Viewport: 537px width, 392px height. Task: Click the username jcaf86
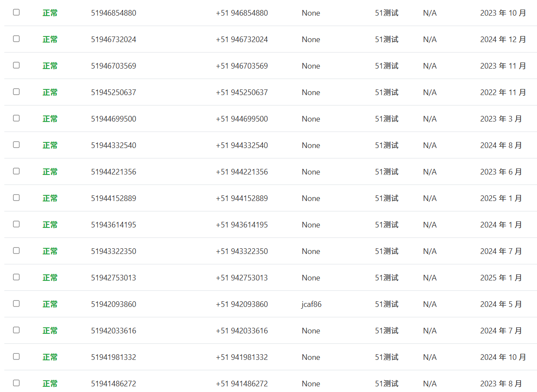(311, 304)
